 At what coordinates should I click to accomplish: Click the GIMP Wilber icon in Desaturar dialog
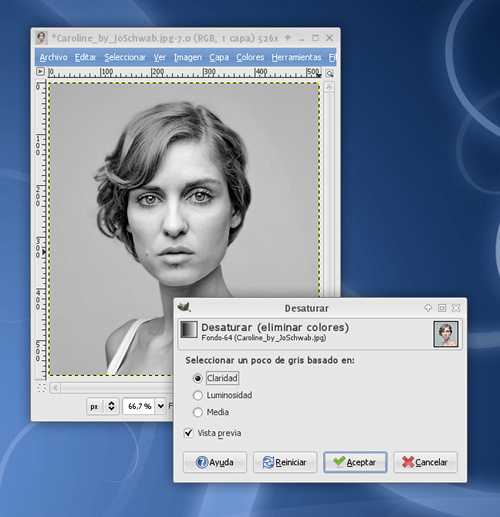[x=184, y=307]
